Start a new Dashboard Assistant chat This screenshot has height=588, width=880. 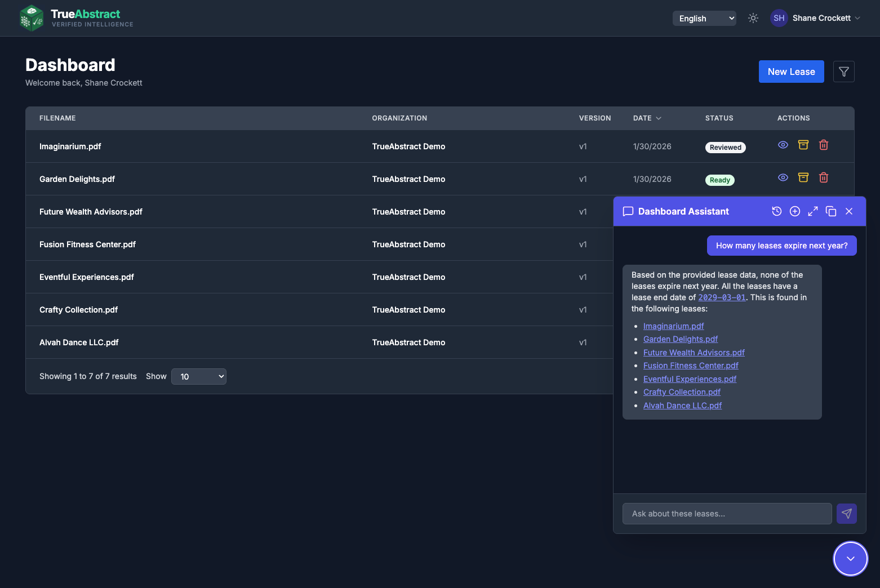(x=795, y=211)
